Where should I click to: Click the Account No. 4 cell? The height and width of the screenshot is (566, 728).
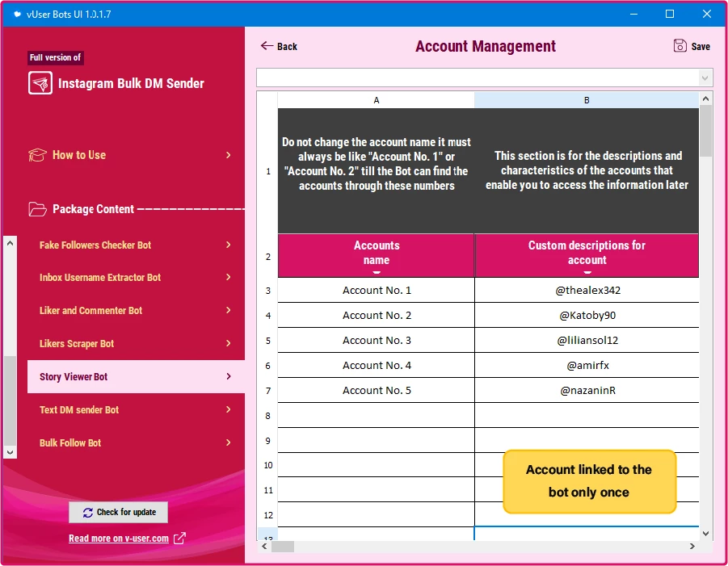pyautogui.click(x=376, y=366)
